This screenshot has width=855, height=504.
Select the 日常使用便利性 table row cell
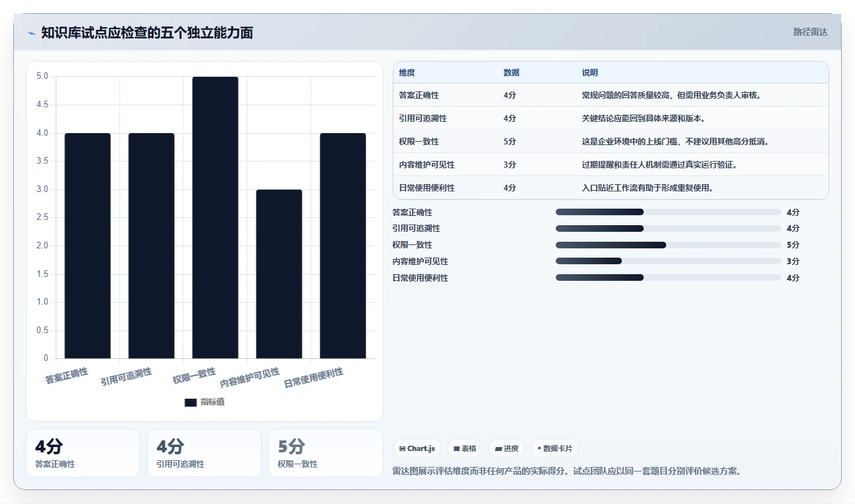427,188
